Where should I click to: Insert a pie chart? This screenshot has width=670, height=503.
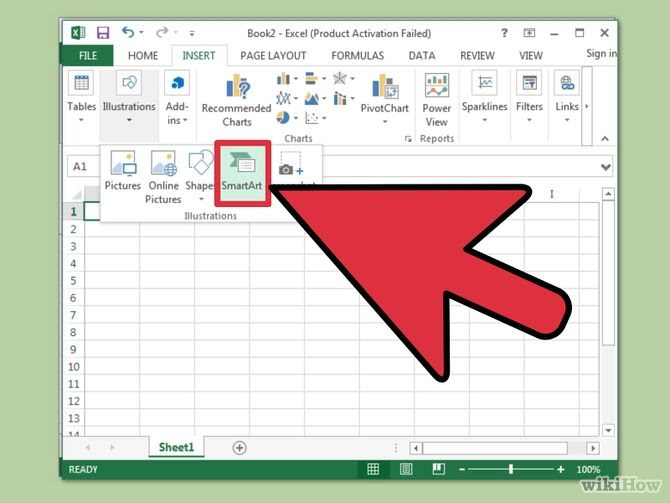[286, 118]
